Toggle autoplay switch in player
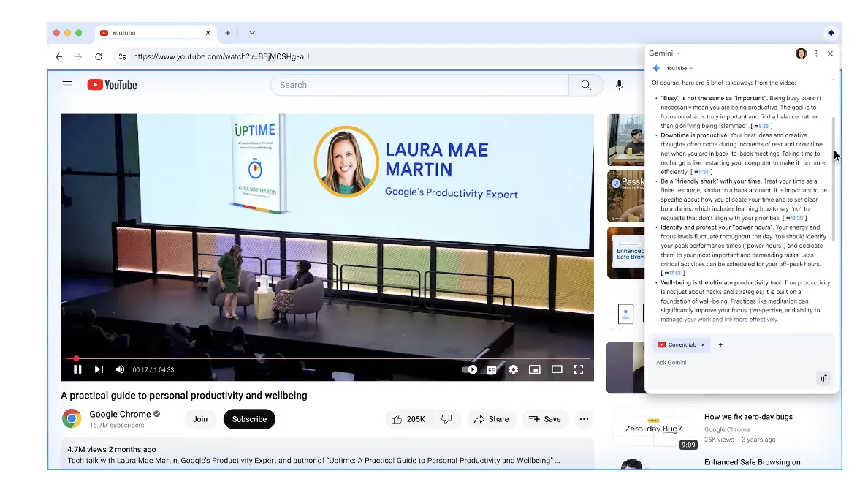The height and width of the screenshot is (490, 868). [x=470, y=369]
